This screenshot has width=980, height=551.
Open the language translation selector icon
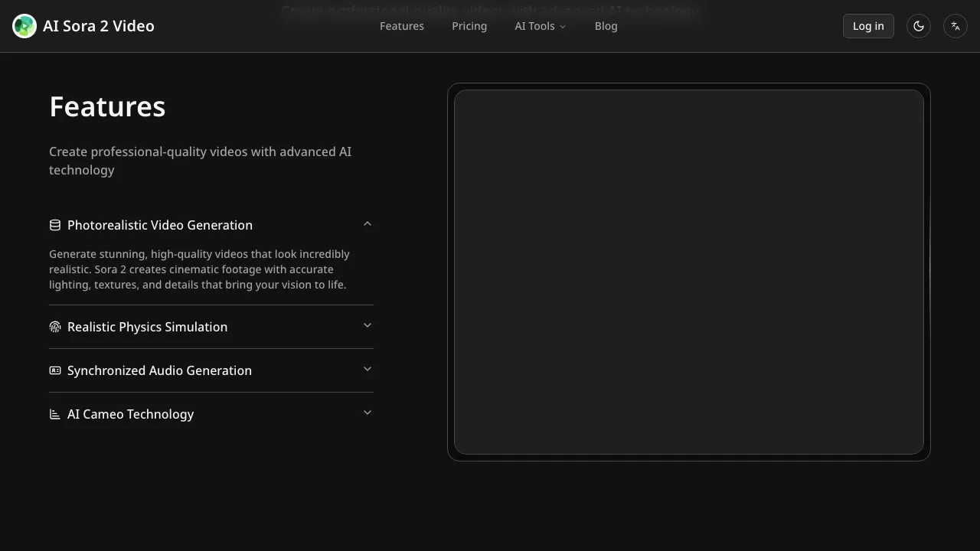[x=955, y=26]
